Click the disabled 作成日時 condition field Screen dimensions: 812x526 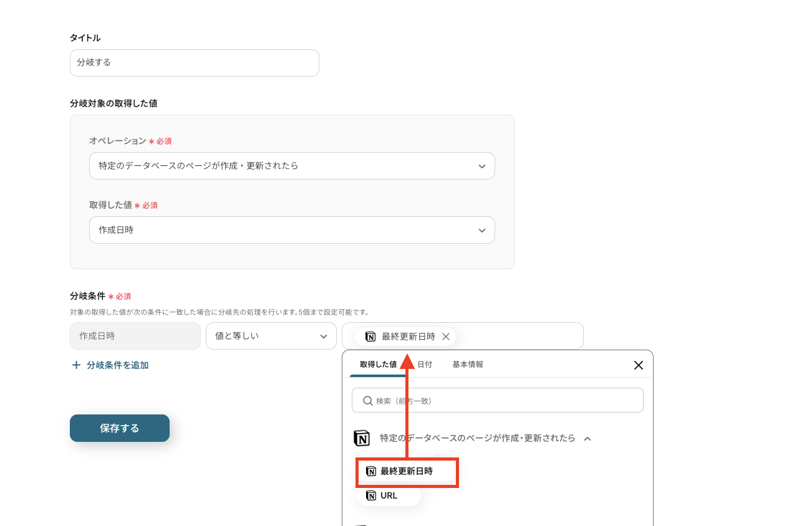pyautogui.click(x=135, y=336)
